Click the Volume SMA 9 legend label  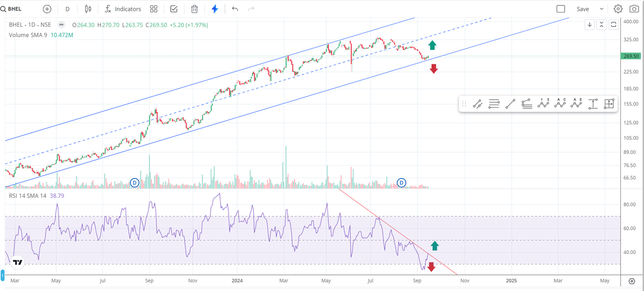pyautogui.click(x=27, y=35)
